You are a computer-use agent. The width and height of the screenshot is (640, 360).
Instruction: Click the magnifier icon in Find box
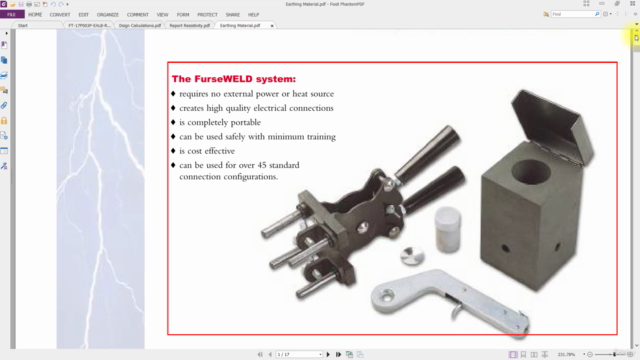coord(597,14)
